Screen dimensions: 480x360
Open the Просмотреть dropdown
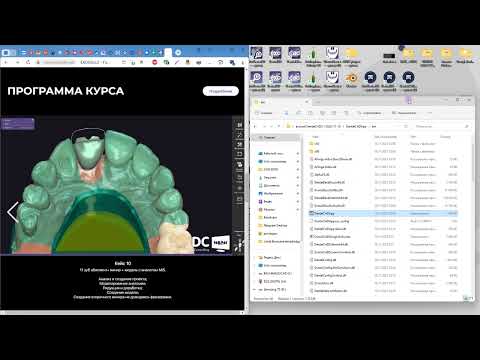[x=405, y=113]
